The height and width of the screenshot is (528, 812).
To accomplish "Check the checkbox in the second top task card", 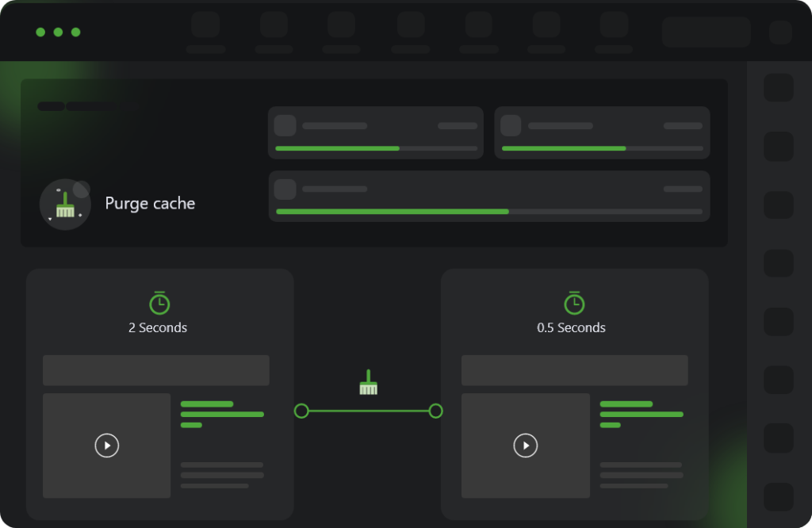I will coord(511,124).
